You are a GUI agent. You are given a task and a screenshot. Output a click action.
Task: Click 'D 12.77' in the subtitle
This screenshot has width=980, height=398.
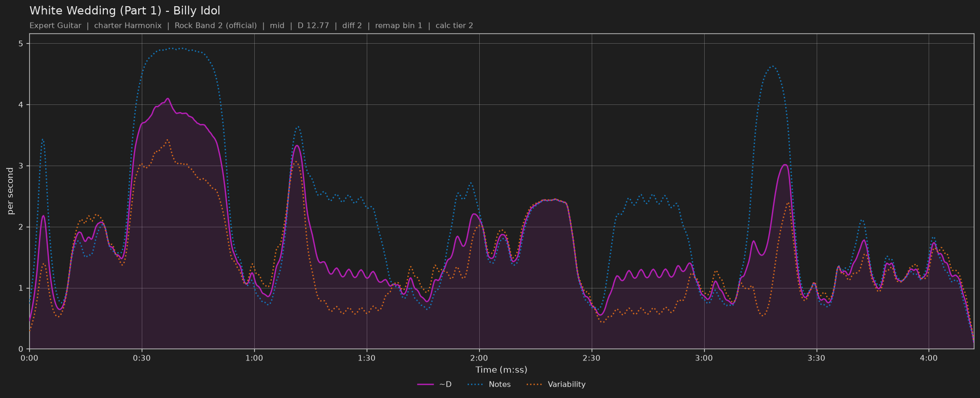(x=313, y=26)
